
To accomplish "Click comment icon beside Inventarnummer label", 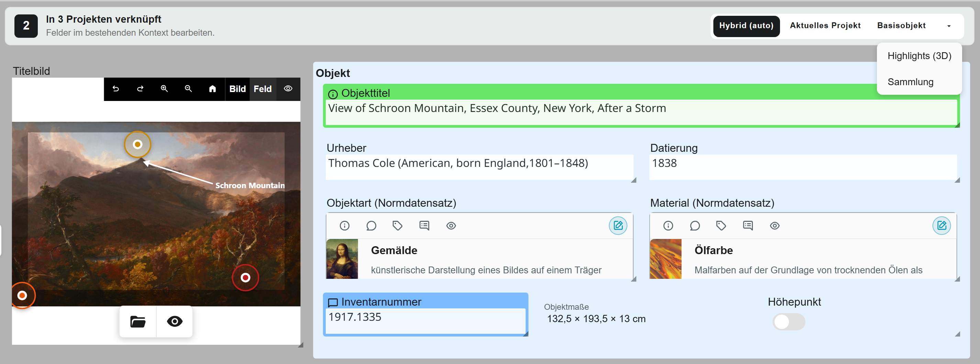I will (333, 303).
